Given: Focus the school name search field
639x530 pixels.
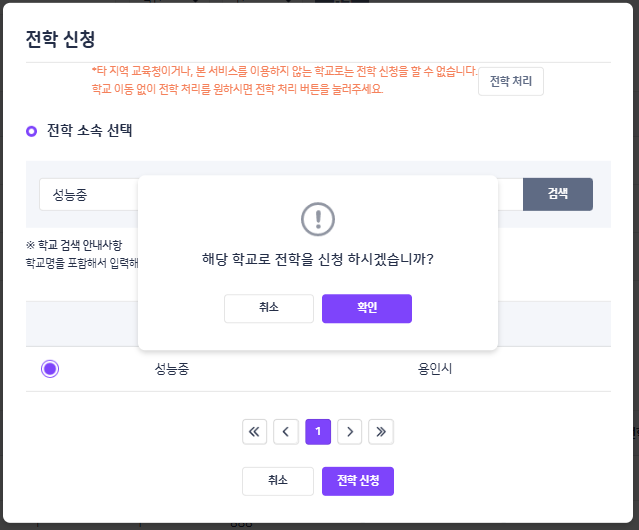Looking at the screenshot, I should pos(88,194).
